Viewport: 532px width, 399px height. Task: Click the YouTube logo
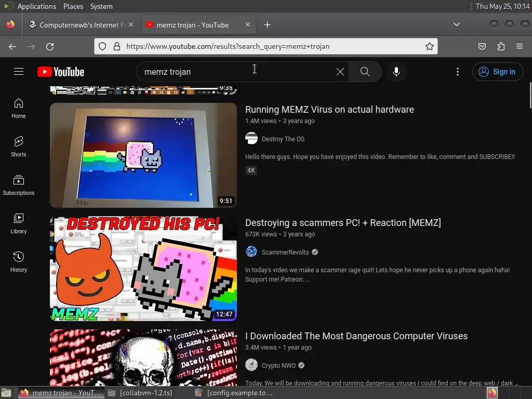(61, 72)
